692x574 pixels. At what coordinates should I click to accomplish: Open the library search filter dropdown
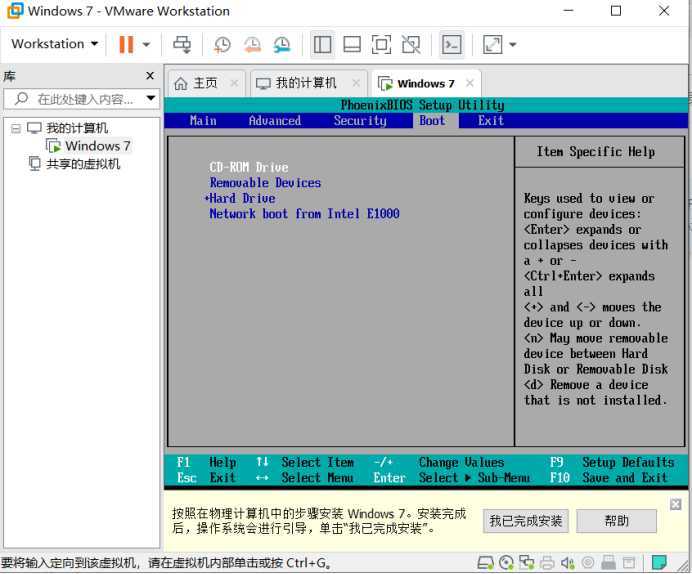[x=151, y=98]
